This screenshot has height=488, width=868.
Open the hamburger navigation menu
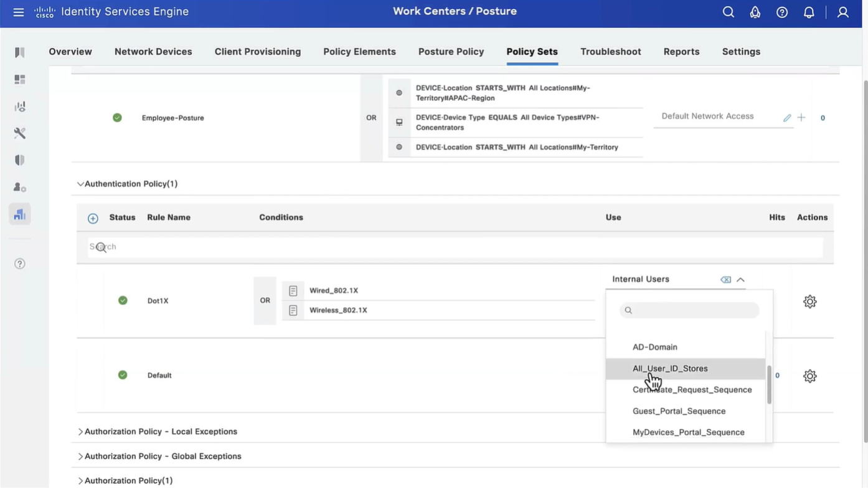point(19,12)
